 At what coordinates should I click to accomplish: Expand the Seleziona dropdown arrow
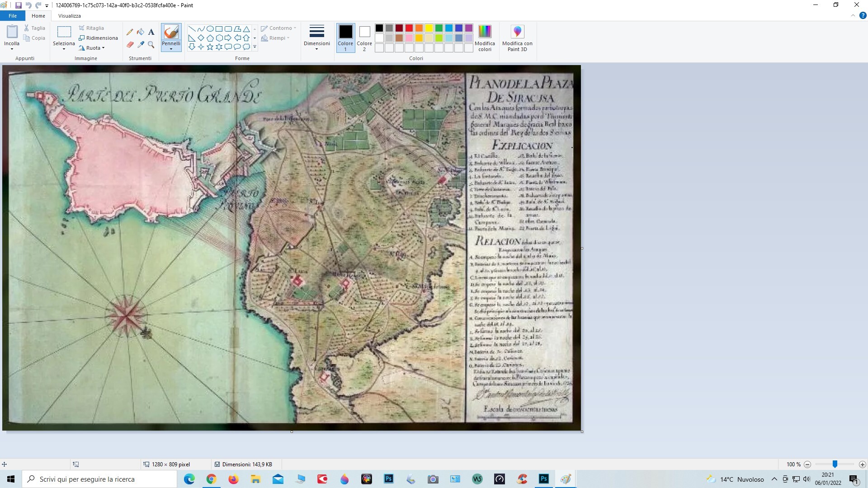[64, 49]
